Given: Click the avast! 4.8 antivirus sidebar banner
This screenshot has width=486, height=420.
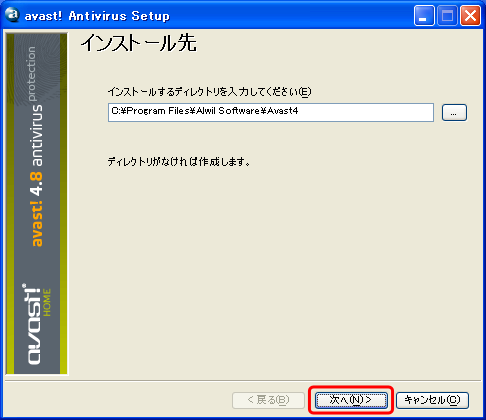Looking at the screenshot, I should click(37, 204).
